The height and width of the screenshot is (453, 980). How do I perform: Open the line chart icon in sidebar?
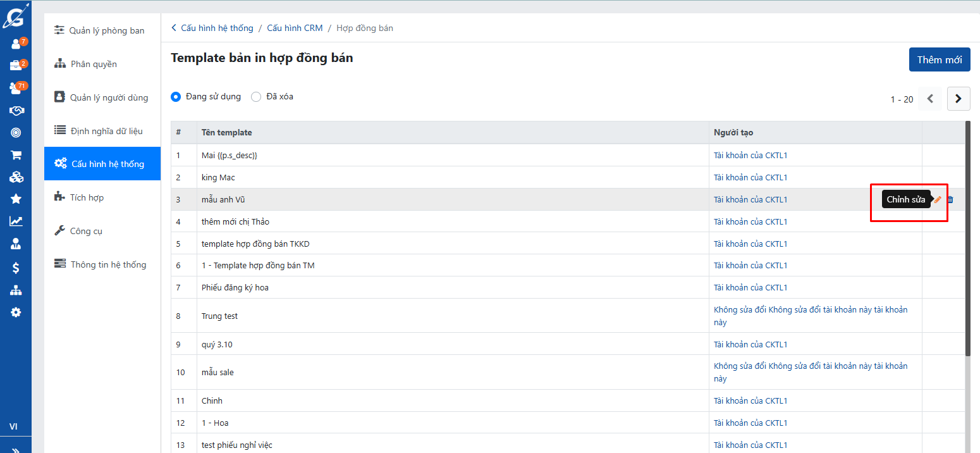coord(16,221)
